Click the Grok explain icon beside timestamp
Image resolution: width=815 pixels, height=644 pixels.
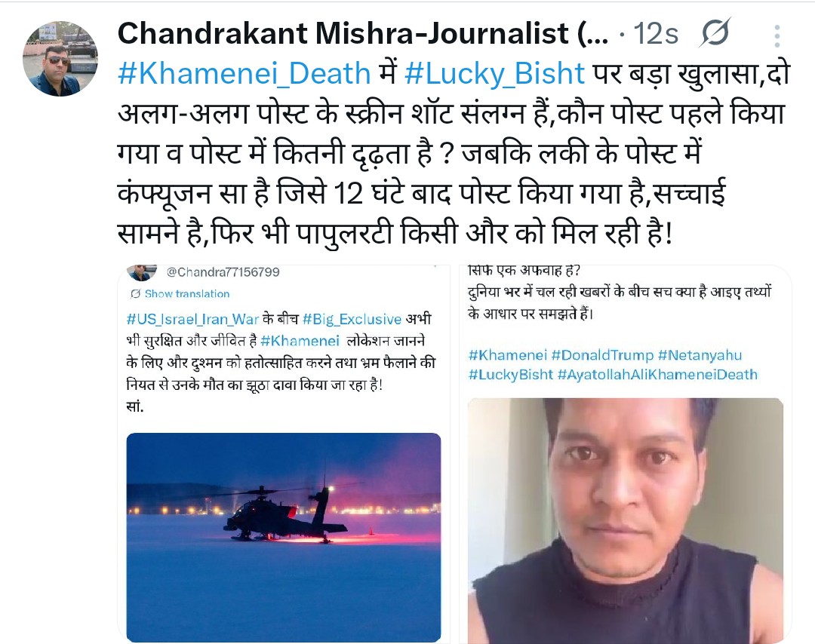click(x=715, y=33)
